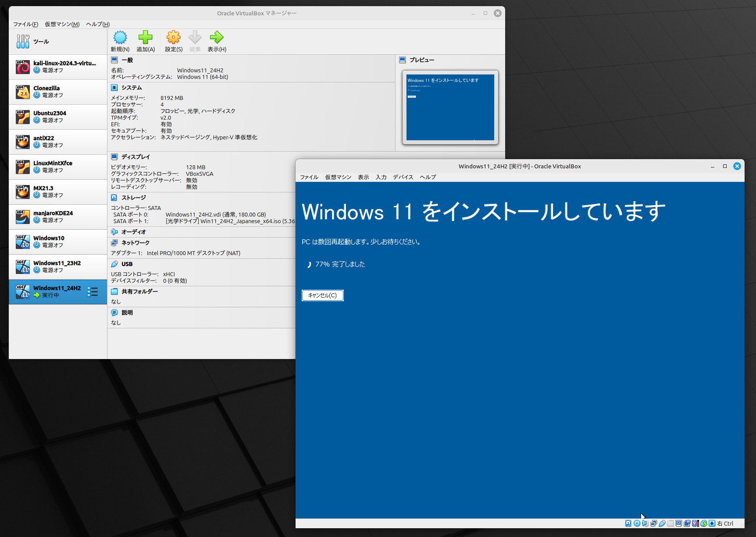The image size is (756, 537).
Task: Click the 表示(H) show arrow icon
Action: tap(217, 38)
